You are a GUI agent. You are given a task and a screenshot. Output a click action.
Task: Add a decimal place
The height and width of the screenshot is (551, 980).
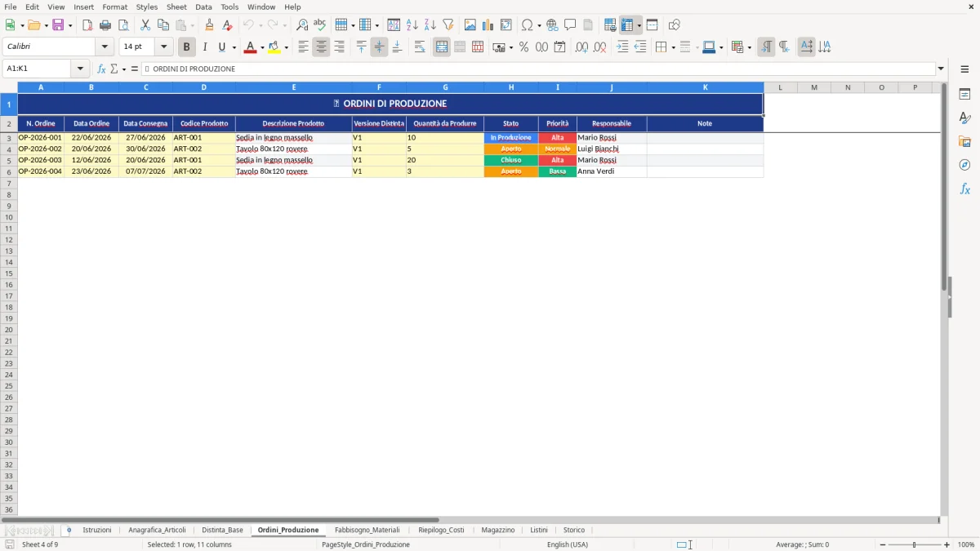pyautogui.click(x=581, y=47)
